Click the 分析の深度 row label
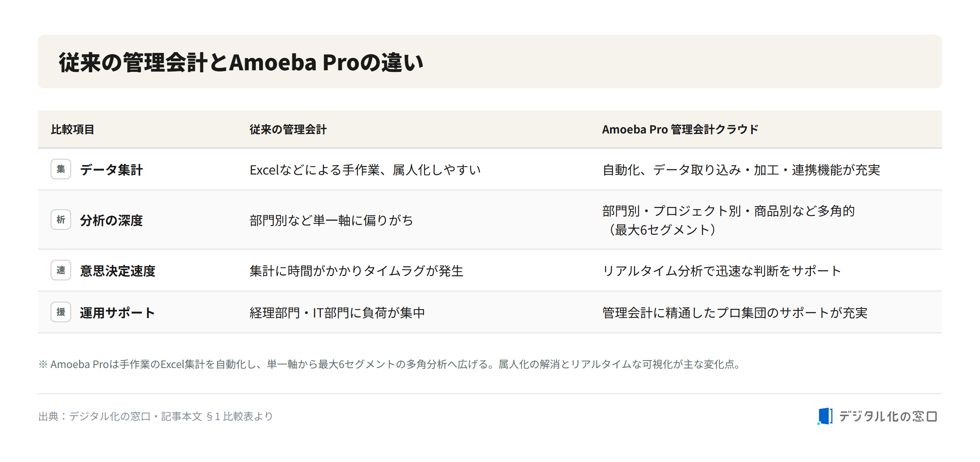This screenshot has height=462, width=980. tap(111, 220)
